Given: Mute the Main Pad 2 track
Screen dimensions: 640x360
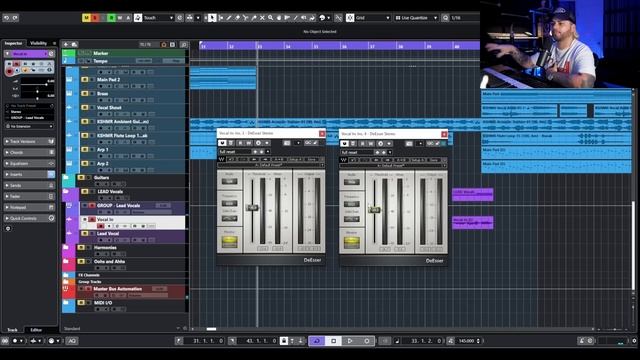Looking at the screenshot, I should 84,80.
